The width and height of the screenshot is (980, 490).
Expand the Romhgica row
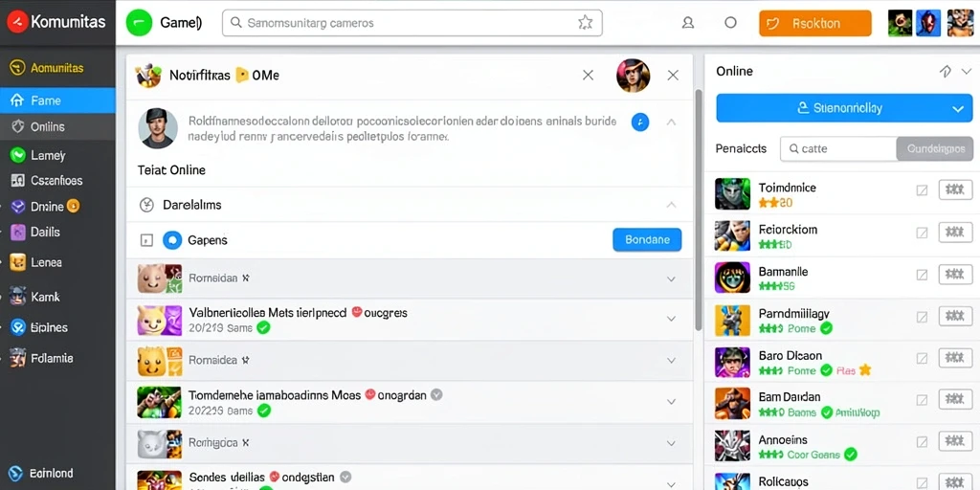pyautogui.click(x=671, y=443)
